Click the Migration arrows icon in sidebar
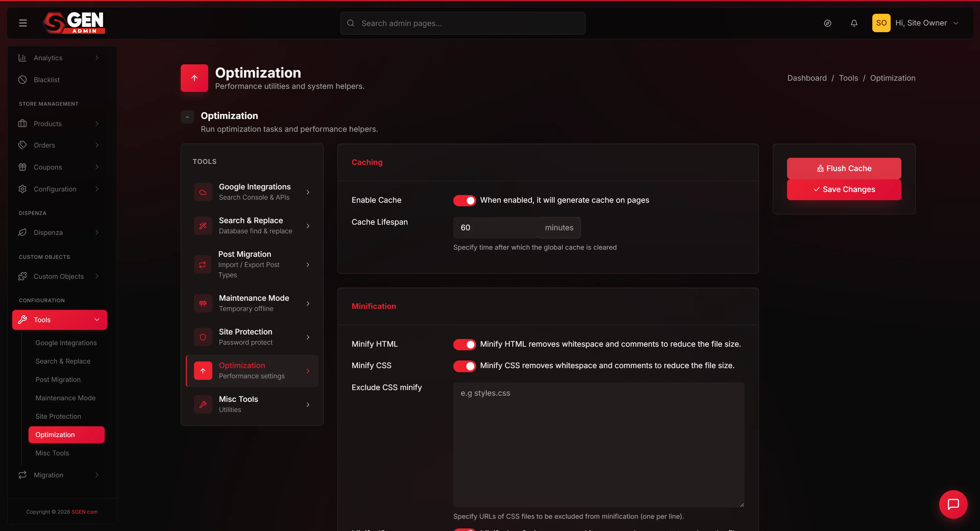 [x=22, y=475]
